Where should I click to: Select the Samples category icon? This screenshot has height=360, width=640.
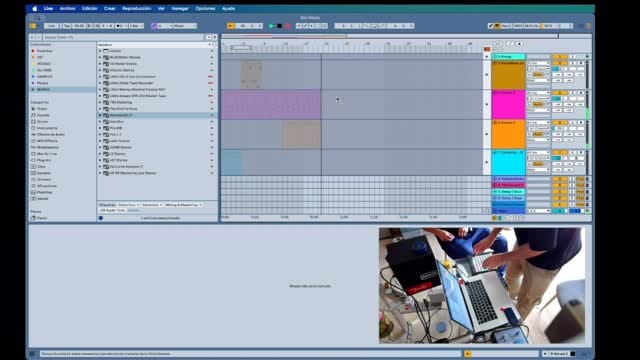(x=33, y=173)
